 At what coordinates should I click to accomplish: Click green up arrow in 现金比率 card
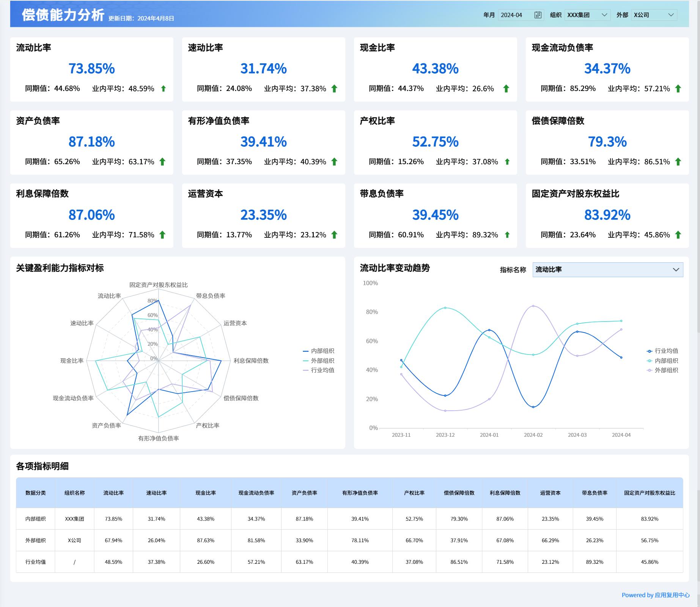coord(506,89)
